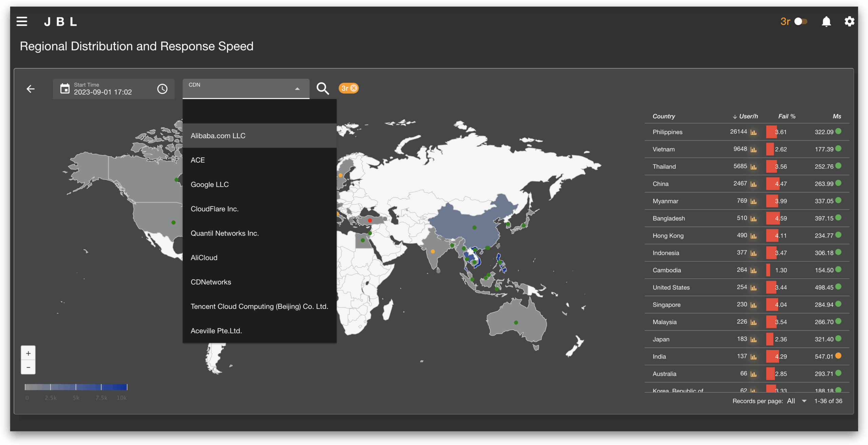Image resolution: width=868 pixels, height=445 pixels.
Task: Open the calendar date picker icon
Action: [x=65, y=89]
